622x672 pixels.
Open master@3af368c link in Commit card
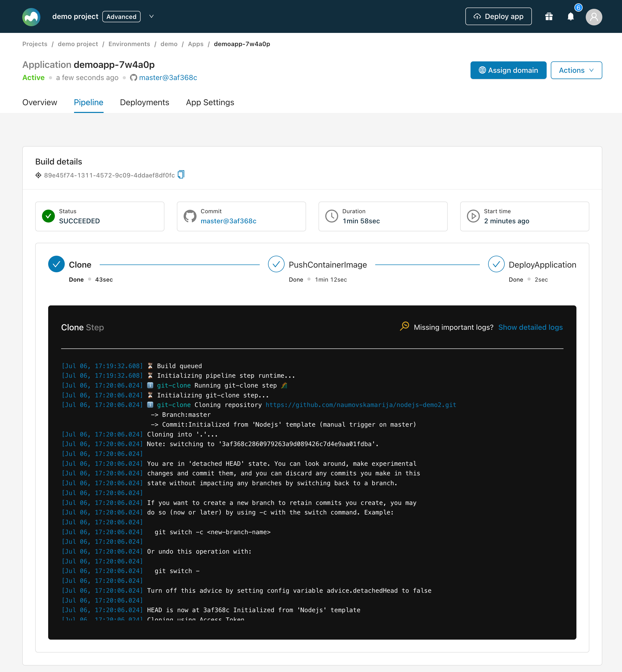tap(229, 221)
